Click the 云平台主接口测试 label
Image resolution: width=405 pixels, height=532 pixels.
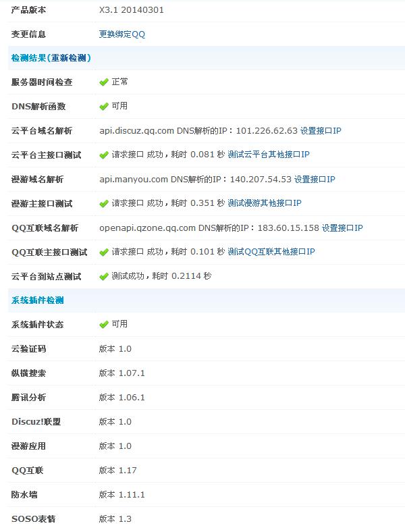pos(46,155)
